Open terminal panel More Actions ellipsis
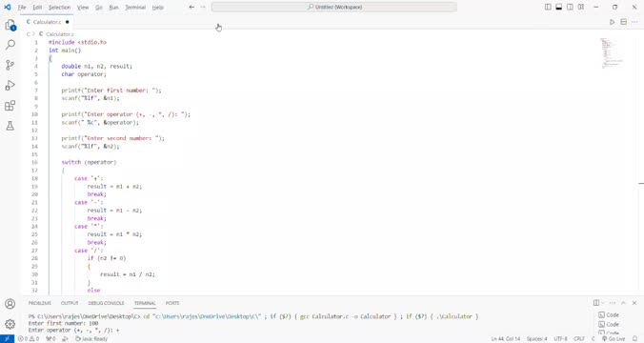The width and height of the screenshot is (644, 343). tap(613, 303)
